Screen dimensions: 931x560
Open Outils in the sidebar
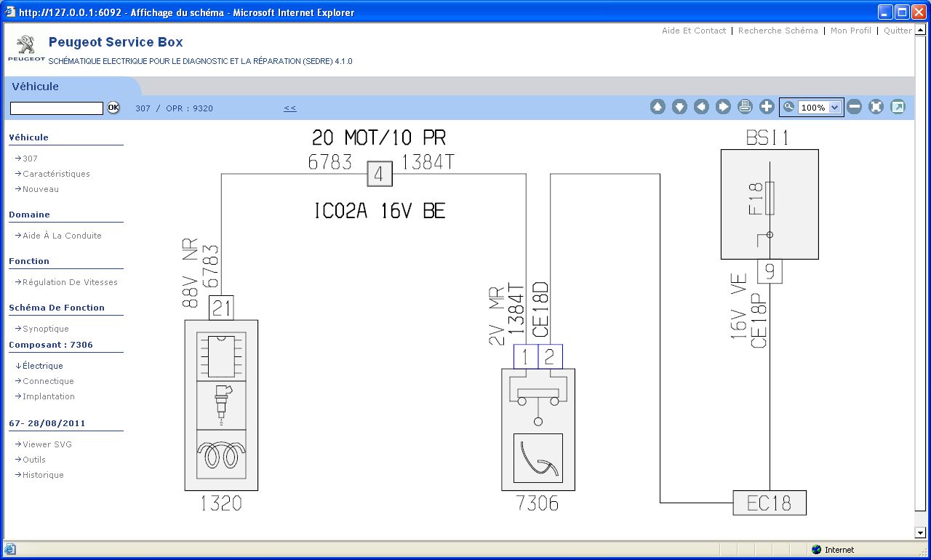33,460
